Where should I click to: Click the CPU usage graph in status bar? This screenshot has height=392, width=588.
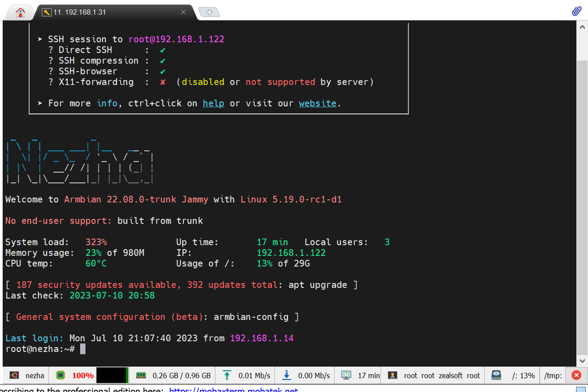[113, 376]
